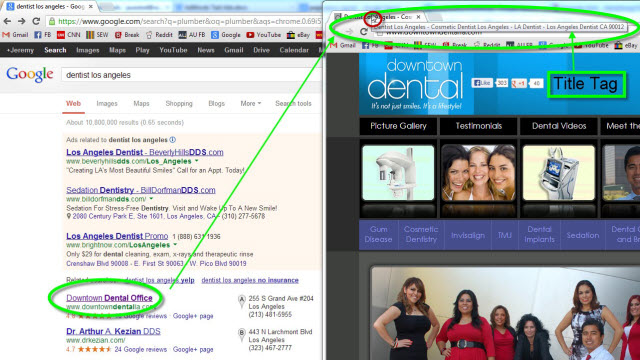Viewport: 640px width, 360px height.
Task: Reload the Downtown Dental page
Action: click(x=364, y=31)
